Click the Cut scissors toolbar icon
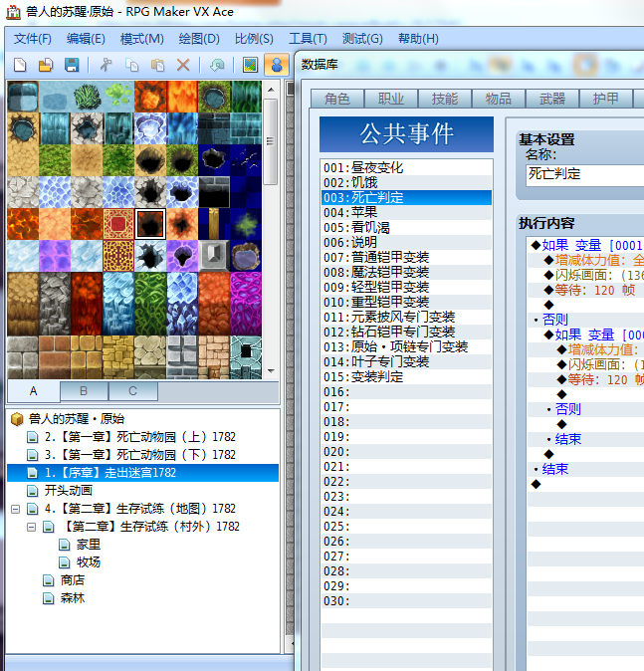Screen dimensions: 644x671 coord(107,65)
